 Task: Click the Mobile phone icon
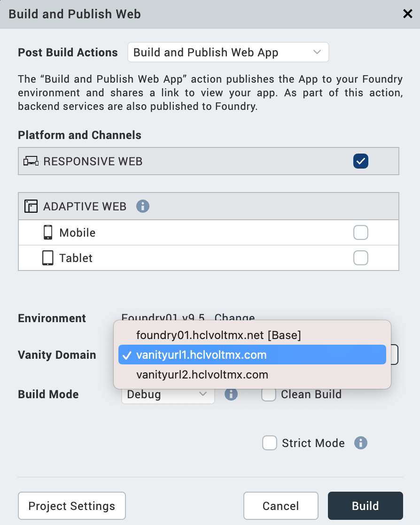pos(48,232)
